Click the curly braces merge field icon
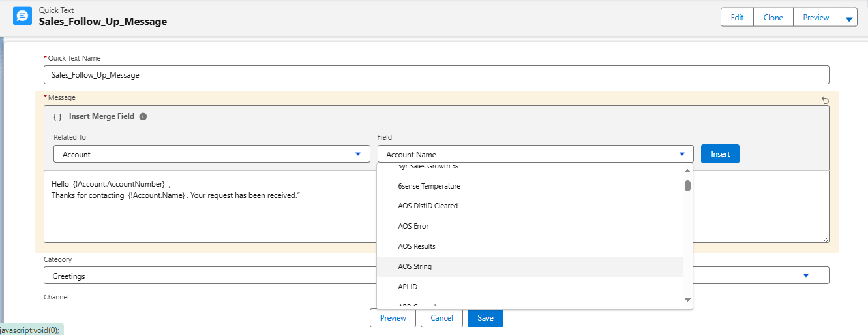This screenshot has width=868, height=335. click(57, 116)
